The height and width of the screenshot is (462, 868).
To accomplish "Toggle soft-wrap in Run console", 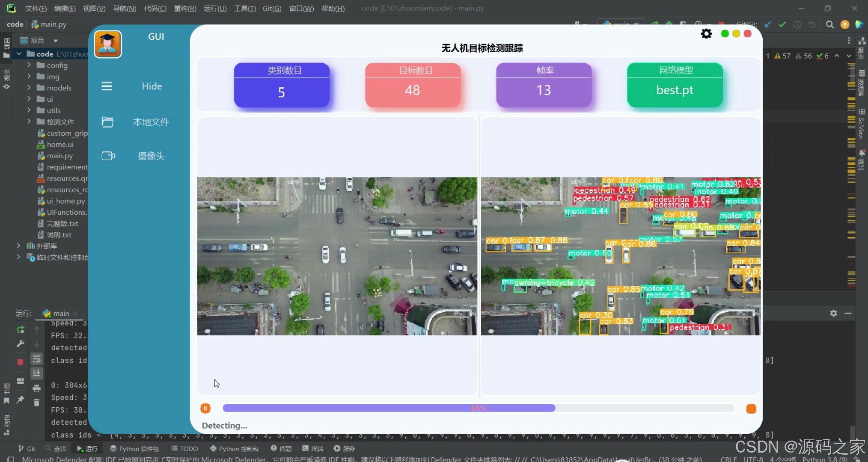I will point(37,359).
